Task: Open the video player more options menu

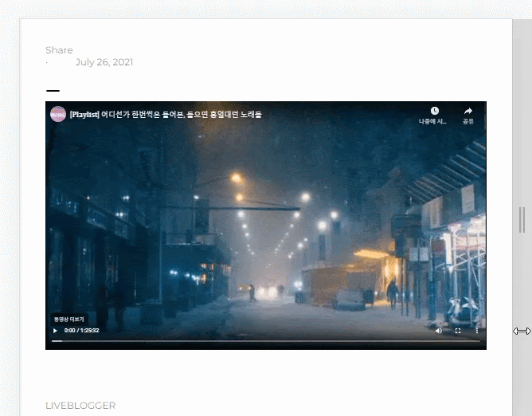Action: [477, 331]
